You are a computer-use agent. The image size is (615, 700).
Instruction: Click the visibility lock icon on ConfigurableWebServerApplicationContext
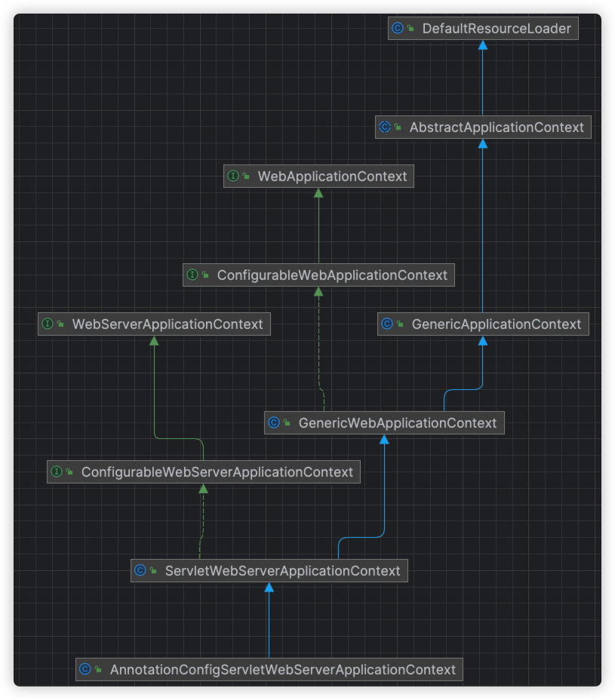tap(69, 472)
